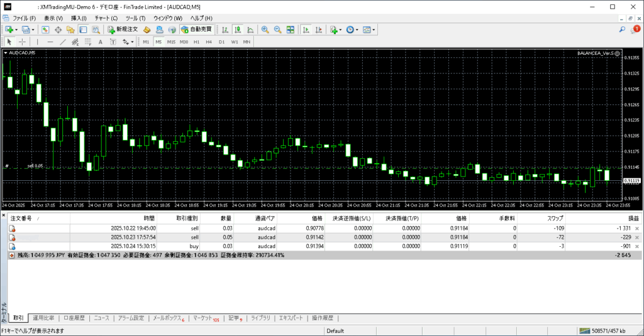Image resolution: width=644 pixels, height=336 pixels.
Task: Select the trendline drawing tool
Action: click(x=64, y=42)
